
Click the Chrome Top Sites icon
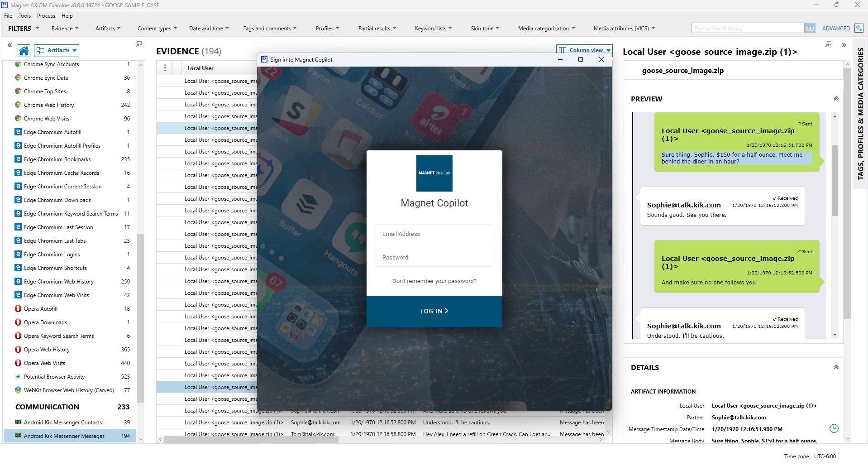click(x=18, y=91)
